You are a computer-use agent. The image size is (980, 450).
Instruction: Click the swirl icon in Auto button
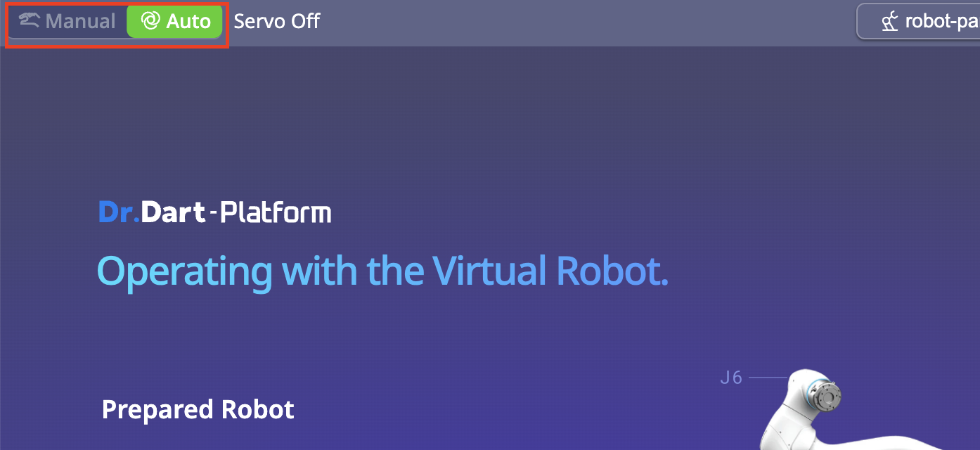click(150, 21)
